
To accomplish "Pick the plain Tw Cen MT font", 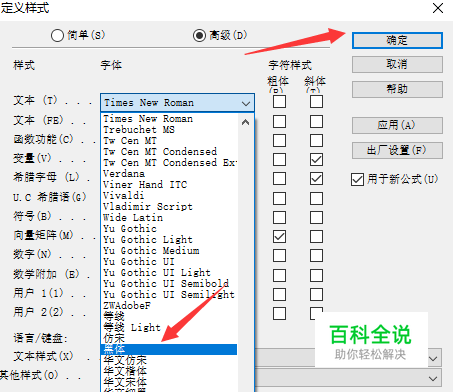I will point(169,141).
